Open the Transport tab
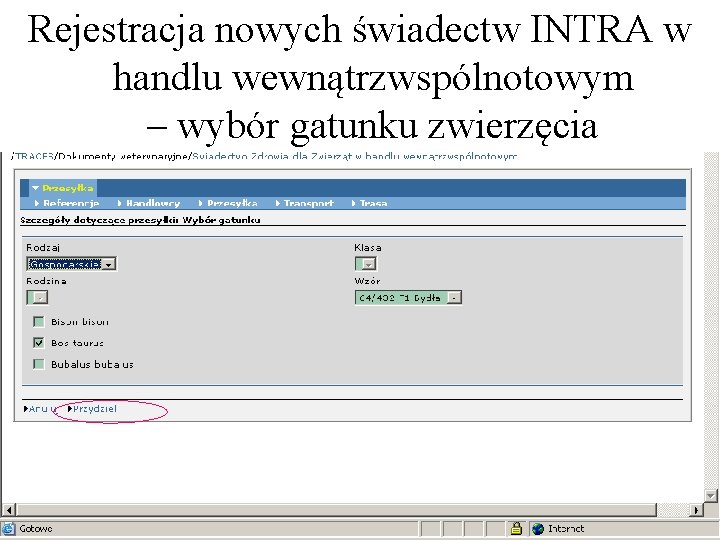This screenshot has height=540, width=720. 305,203
